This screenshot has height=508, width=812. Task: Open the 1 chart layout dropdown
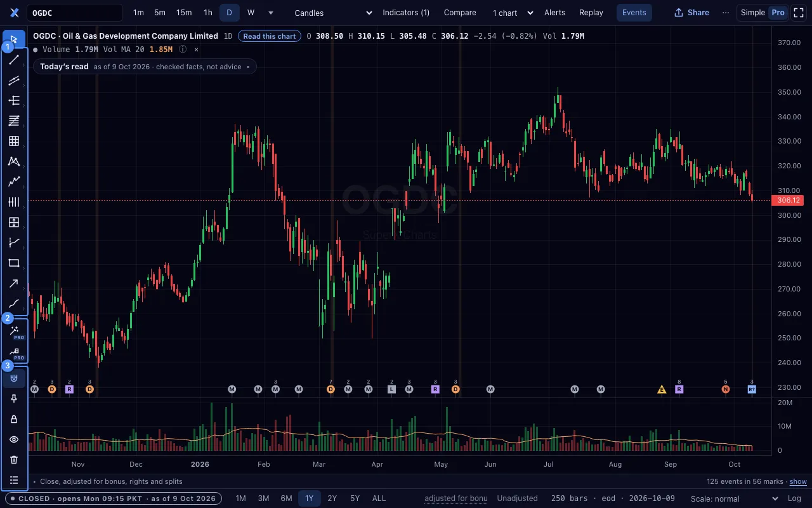coord(513,13)
